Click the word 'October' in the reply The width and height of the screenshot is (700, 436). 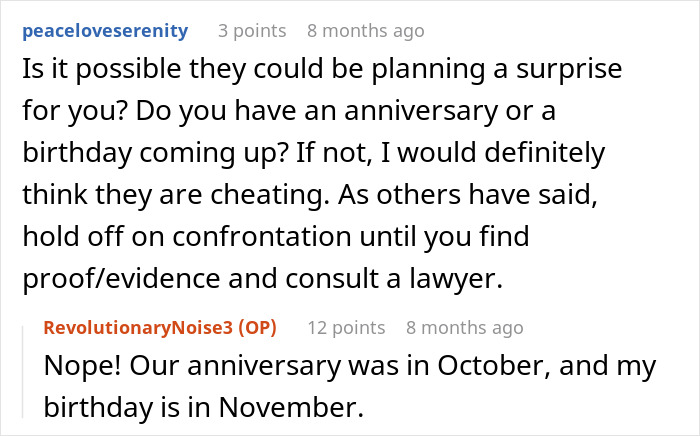493,366
